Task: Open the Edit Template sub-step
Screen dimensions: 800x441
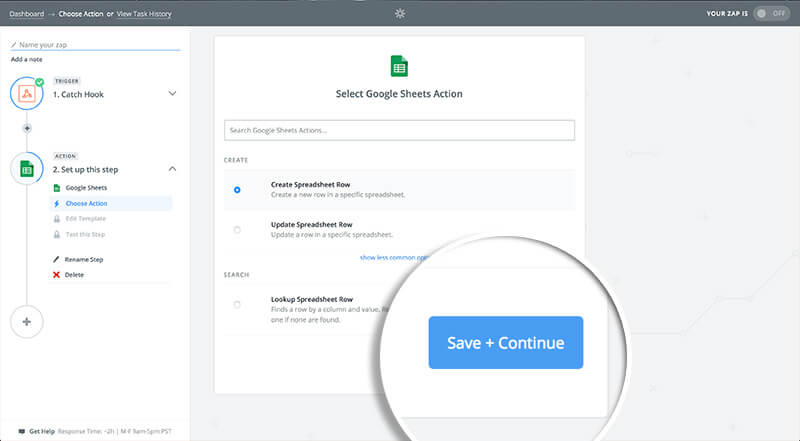Action: click(85, 218)
